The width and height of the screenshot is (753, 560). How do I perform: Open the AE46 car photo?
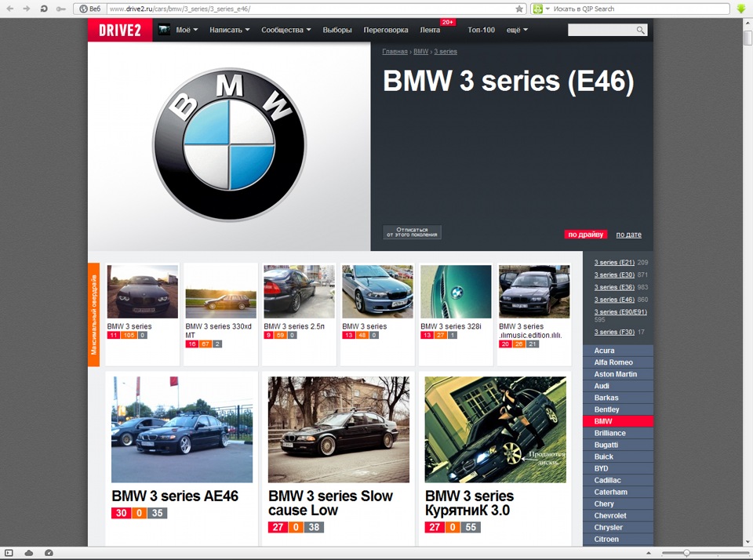point(182,429)
